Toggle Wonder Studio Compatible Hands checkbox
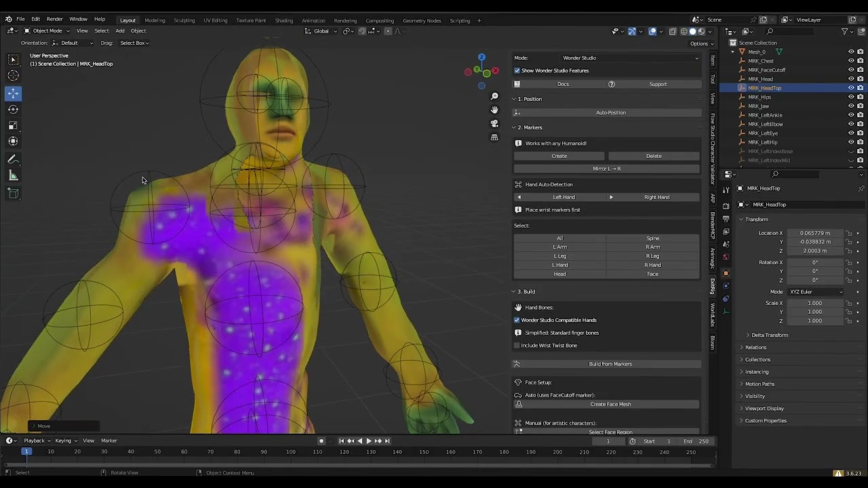 tap(517, 320)
